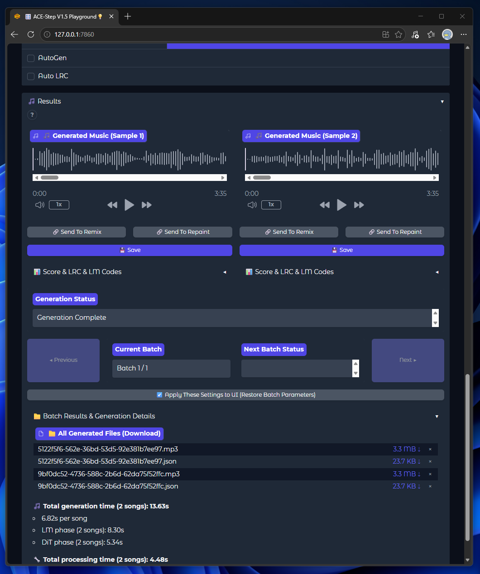Enable the Auto LRC checkbox
The width and height of the screenshot is (480, 574).
pos(31,76)
